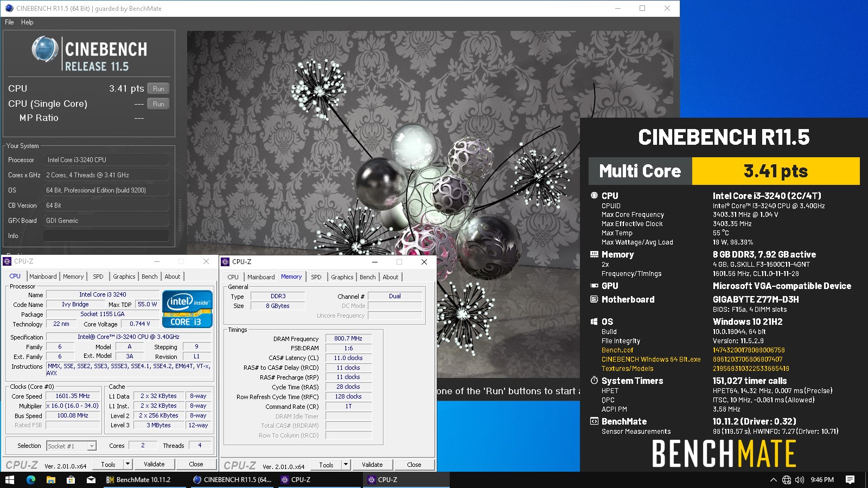Click Tools button in left CPU-Z window

click(x=108, y=464)
